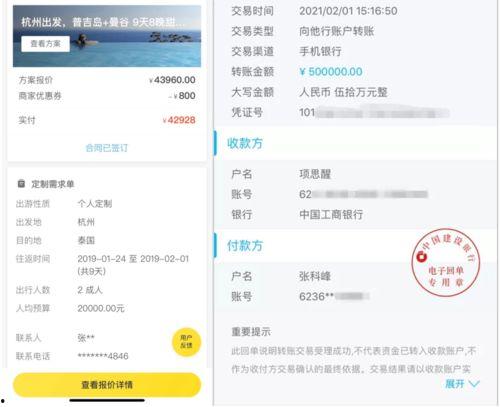Image resolution: width=500 pixels, height=407 pixels.
Task: Open the 合同已签订 link
Action: click(x=107, y=148)
